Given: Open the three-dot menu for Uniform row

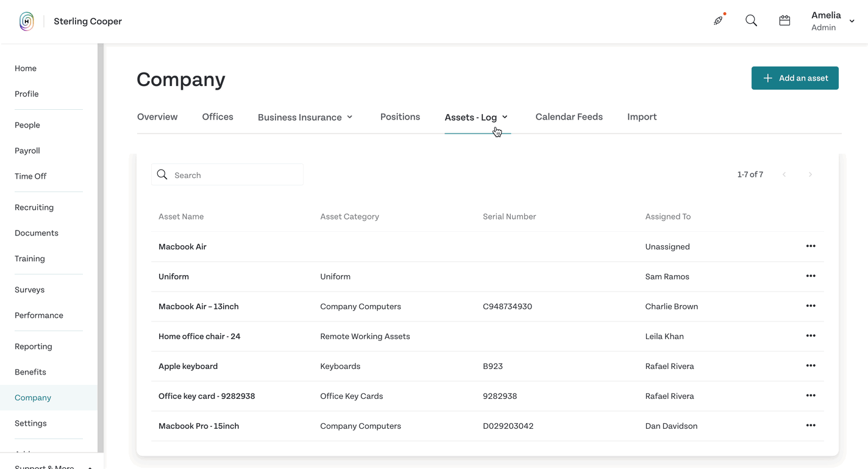Looking at the screenshot, I should [x=811, y=276].
